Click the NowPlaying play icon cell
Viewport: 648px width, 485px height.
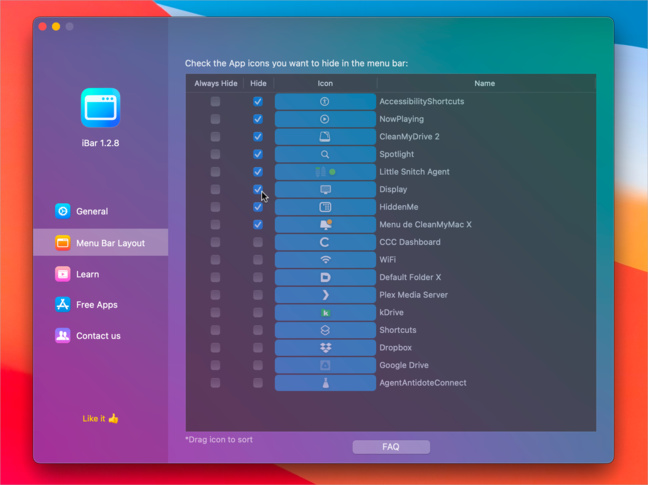pos(325,119)
